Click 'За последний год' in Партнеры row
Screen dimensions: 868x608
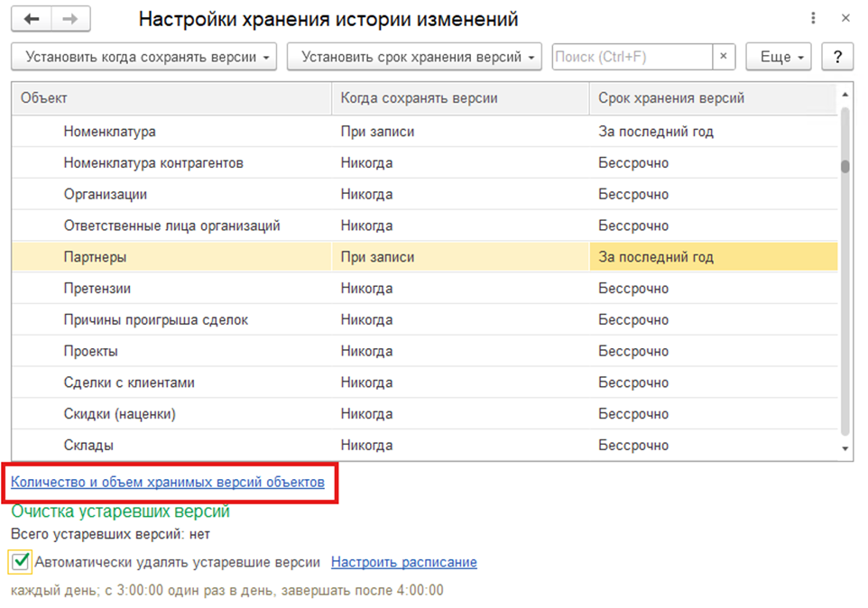click(x=713, y=257)
